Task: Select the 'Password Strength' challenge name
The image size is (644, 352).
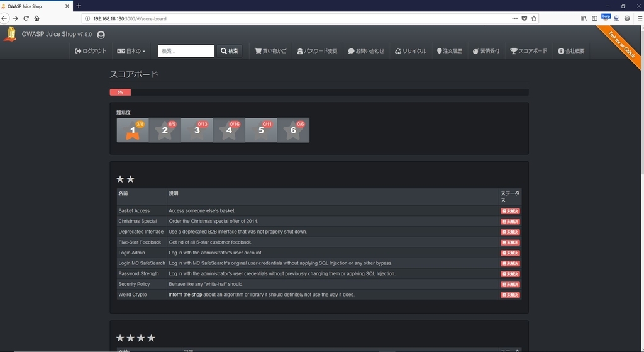Action: click(x=138, y=273)
